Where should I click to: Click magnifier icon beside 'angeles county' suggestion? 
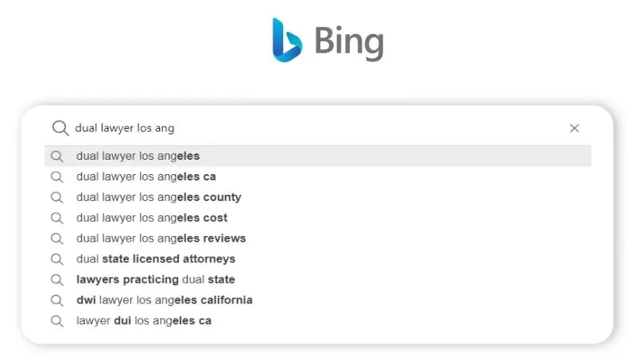[x=56, y=197]
